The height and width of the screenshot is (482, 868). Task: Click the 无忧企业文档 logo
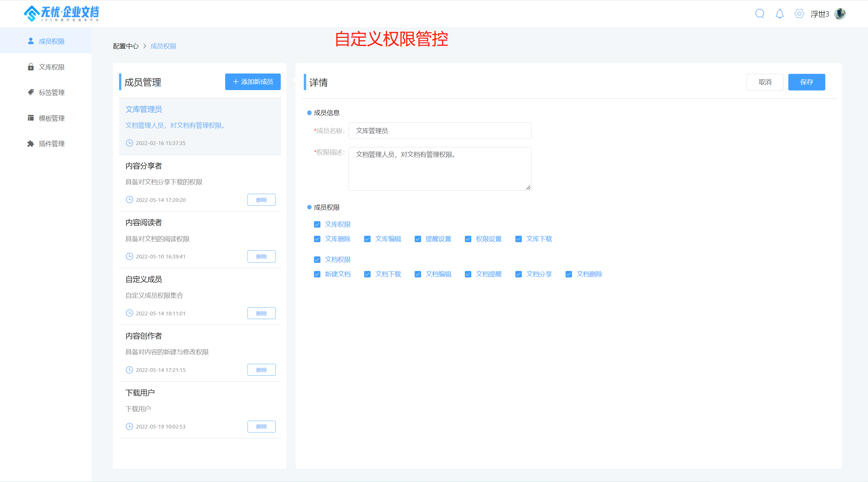point(61,14)
